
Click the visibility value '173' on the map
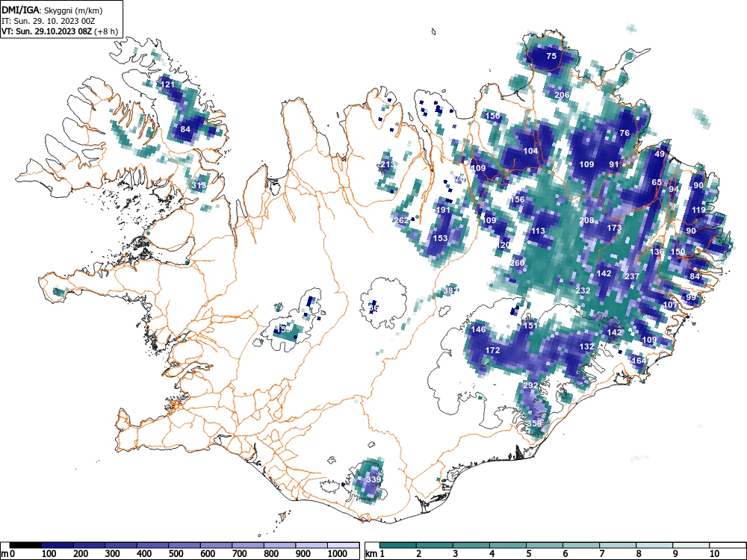pos(614,228)
